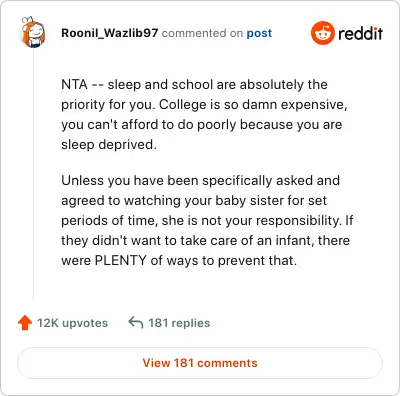The height and width of the screenshot is (396, 400).
Task: Click the "181 replies" count label
Action: (x=179, y=323)
